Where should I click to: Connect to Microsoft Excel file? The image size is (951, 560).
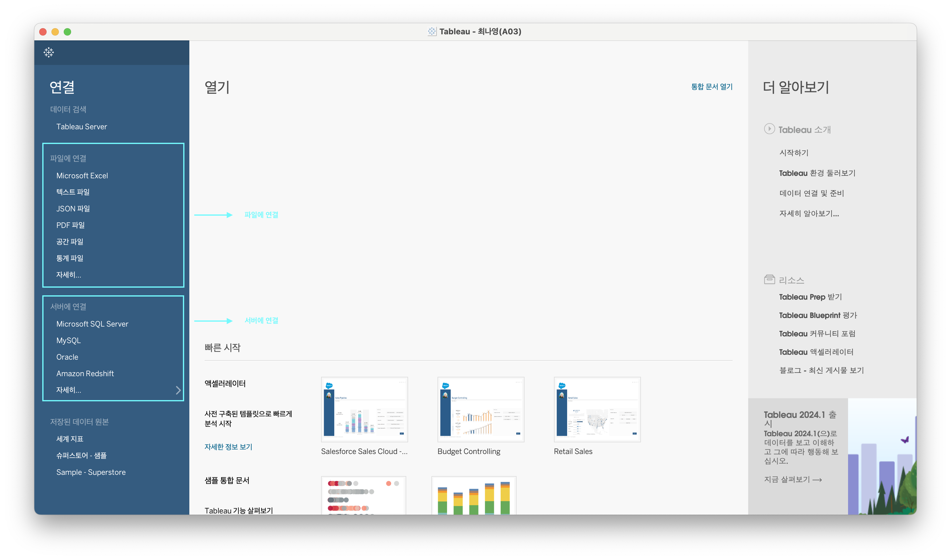click(82, 176)
